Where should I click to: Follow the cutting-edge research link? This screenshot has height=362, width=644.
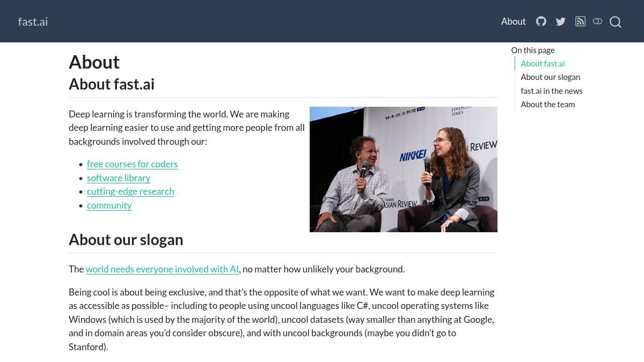pyautogui.click(x=130, y=191)
